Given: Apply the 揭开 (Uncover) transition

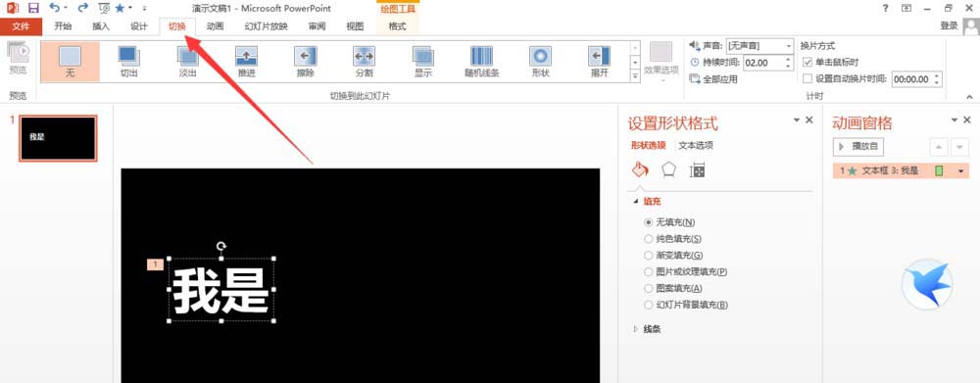Looking at the screenshot, I should pyautogui.click(x=599, y=62).
